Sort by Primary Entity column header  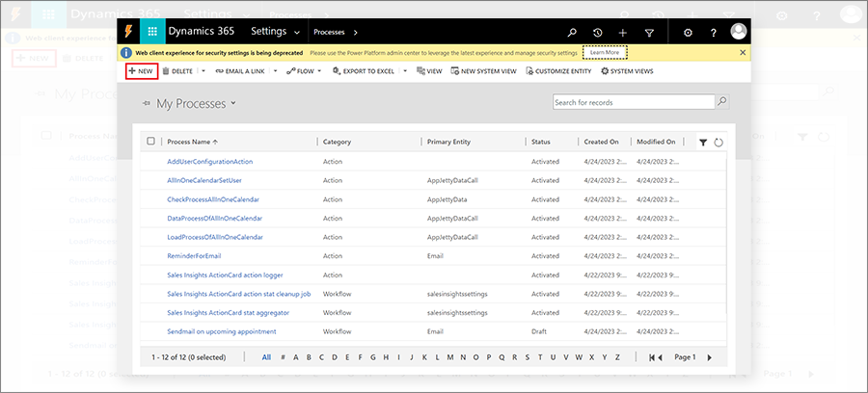point(448,142)
